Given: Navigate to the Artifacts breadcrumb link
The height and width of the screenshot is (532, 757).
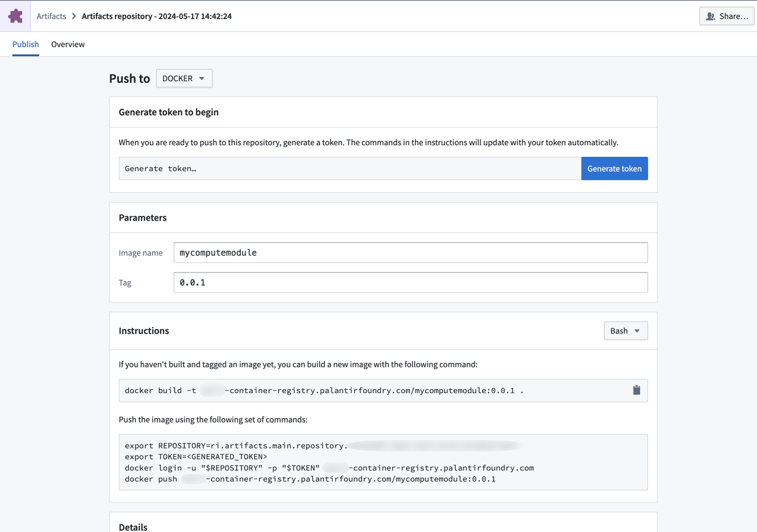Looking at the screenshot, I should [x=51, y=16].
